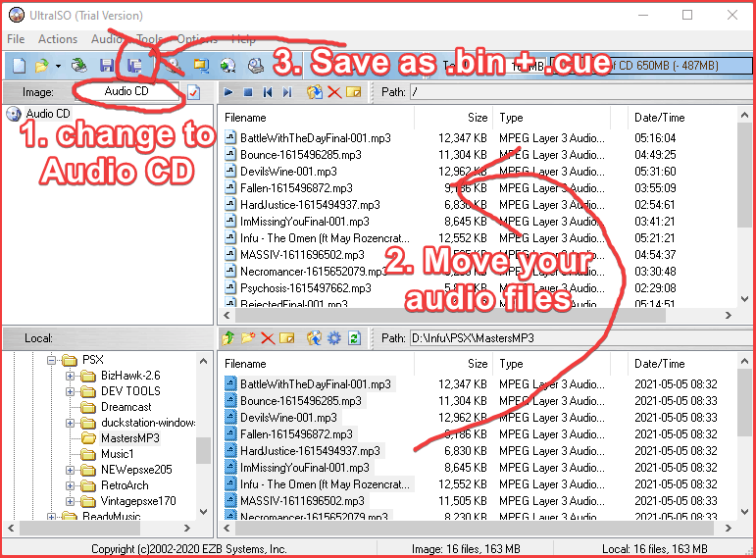This screenshot has height=558, width=756.
Task: Click scroll-down arrow of Local folder tree
Action: click(x=204, y=512)
